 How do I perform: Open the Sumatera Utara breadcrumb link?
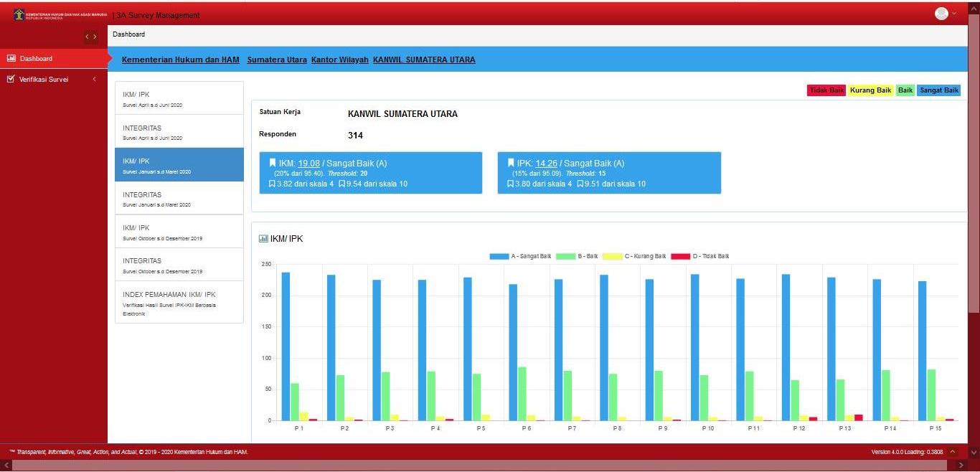click(277, 60)
